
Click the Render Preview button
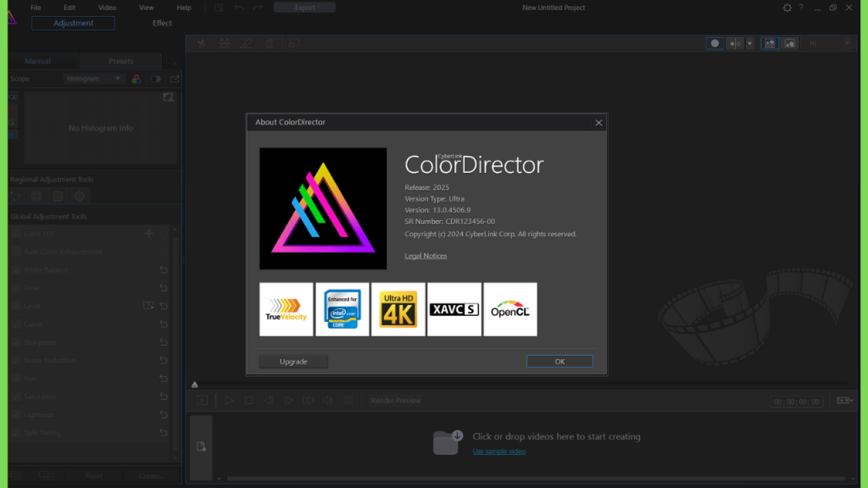coord(396,401)
